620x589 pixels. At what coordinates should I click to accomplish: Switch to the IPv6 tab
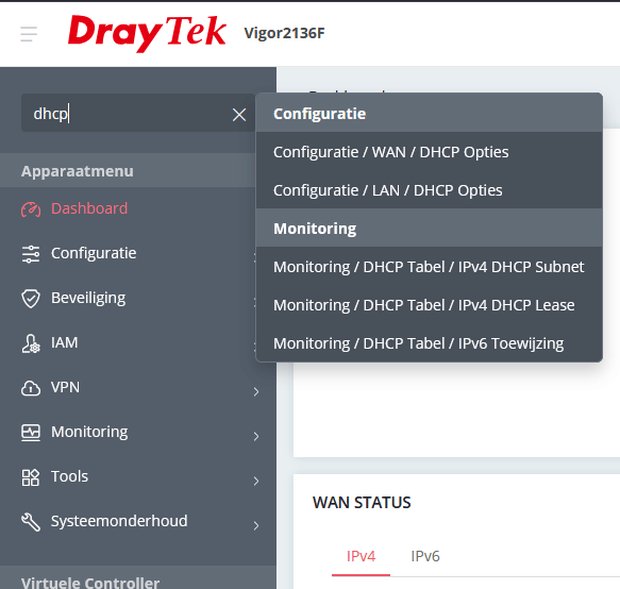425,557
